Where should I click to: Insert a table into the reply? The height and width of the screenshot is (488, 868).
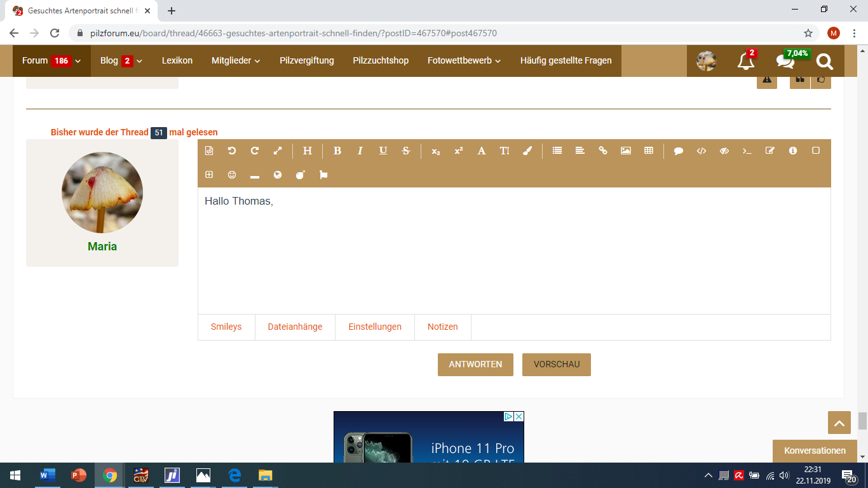click(649, 151)
